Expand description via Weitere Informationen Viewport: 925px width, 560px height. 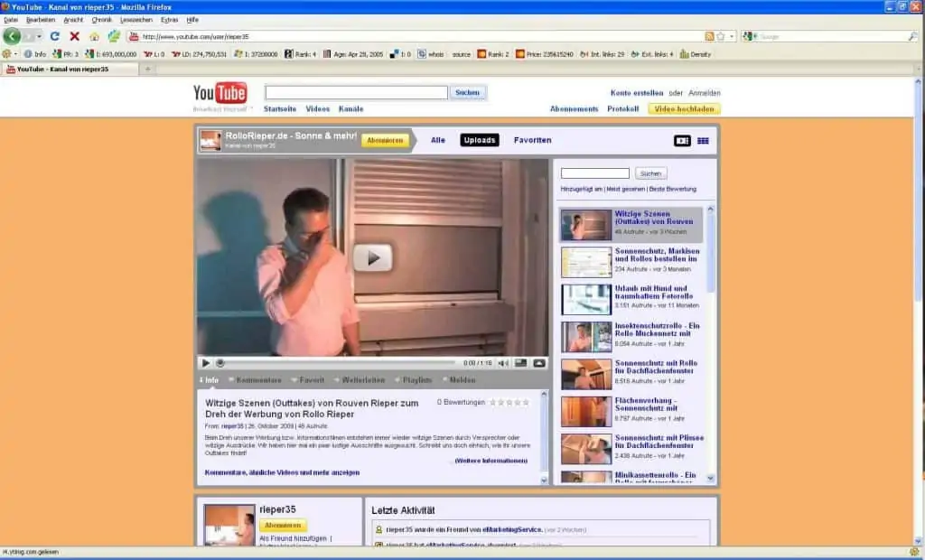tap(491, 461)
